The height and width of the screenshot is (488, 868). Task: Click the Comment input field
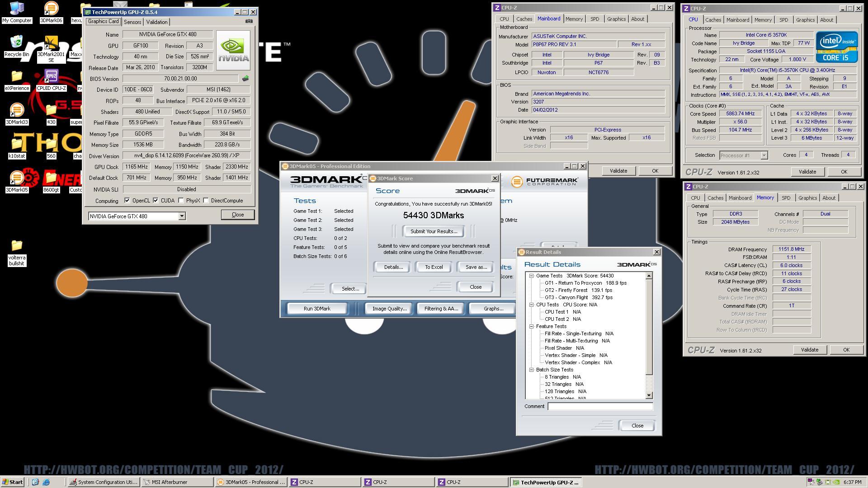tap(600, 406)
